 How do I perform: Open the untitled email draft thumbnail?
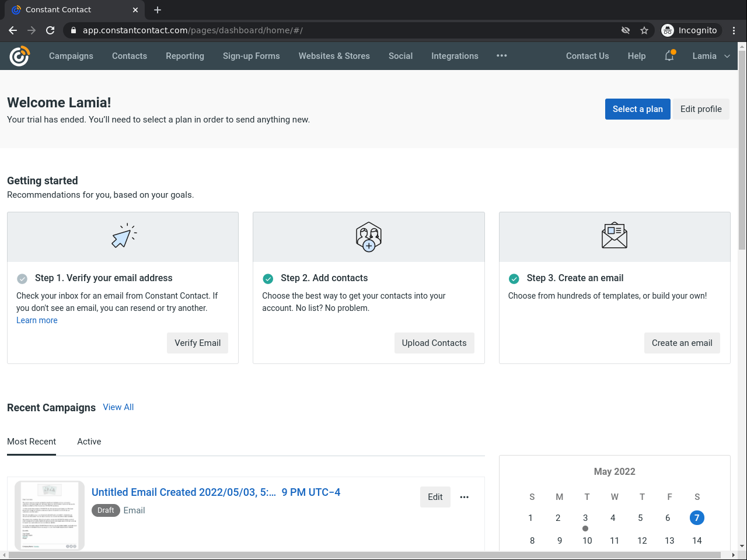(50, 515)
